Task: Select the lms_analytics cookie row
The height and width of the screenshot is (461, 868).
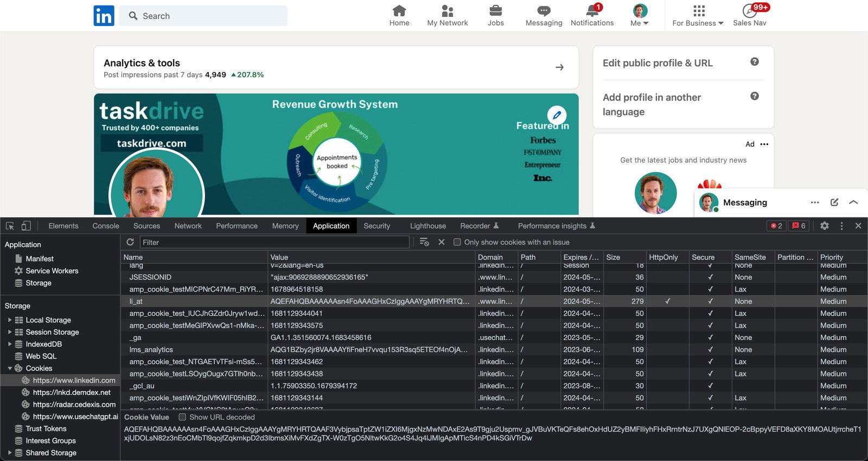Action: 494,350
